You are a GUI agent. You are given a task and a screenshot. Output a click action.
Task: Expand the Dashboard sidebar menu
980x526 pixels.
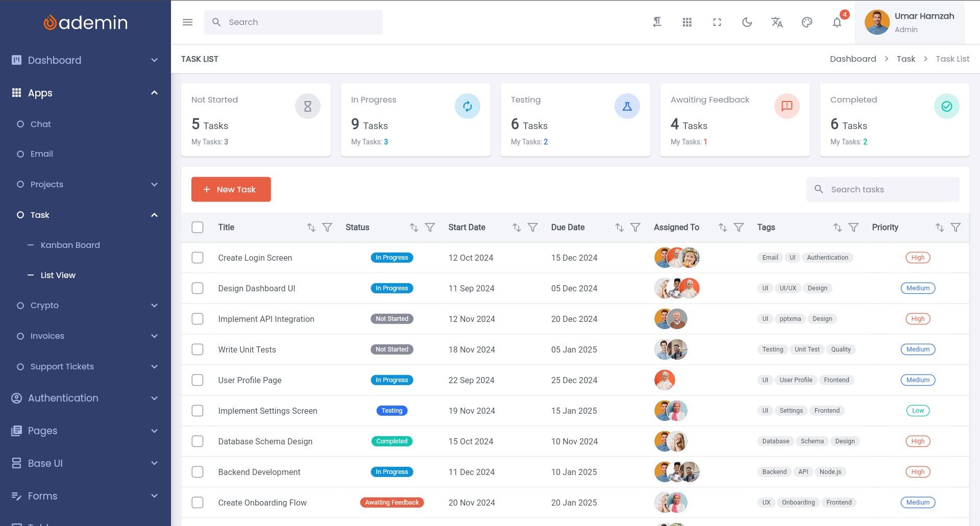pyautogui.click(x=85, y=60)
